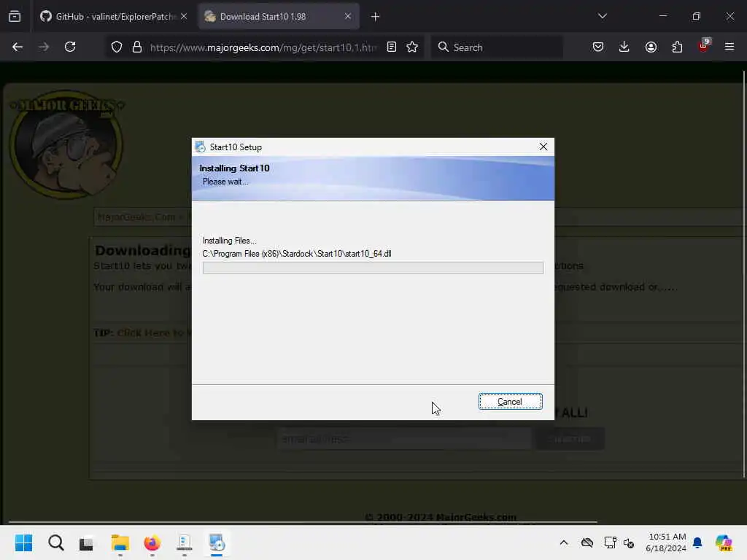This screenshot has height=560, width=747.
Task: Open installer package icon on taskbar
Action: [185, 542]
